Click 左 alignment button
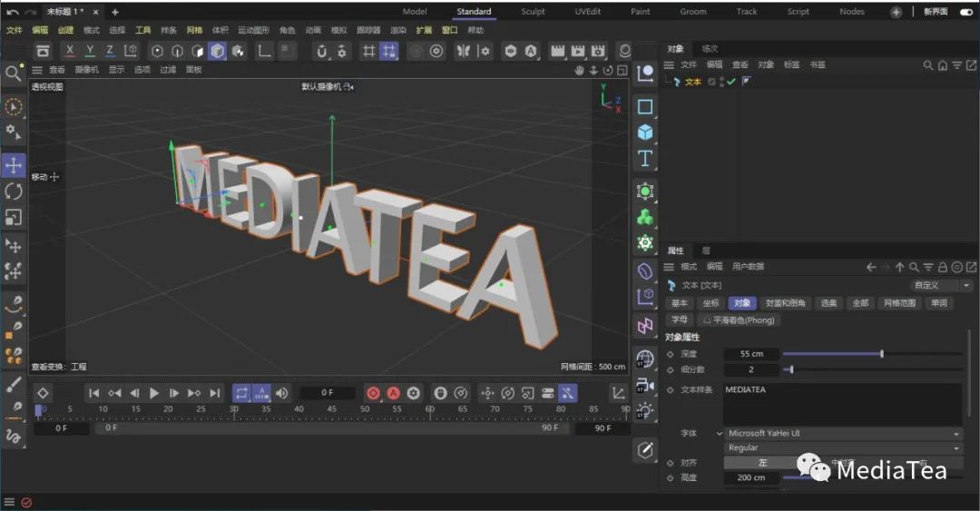Screen dimensions: 980x511 [762, 463]
